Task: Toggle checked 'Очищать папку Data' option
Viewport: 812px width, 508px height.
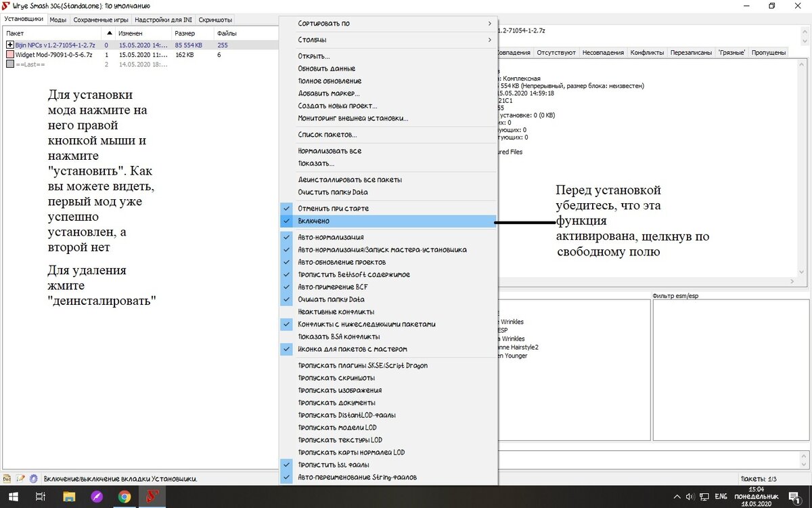Action: tap(388, 299)
